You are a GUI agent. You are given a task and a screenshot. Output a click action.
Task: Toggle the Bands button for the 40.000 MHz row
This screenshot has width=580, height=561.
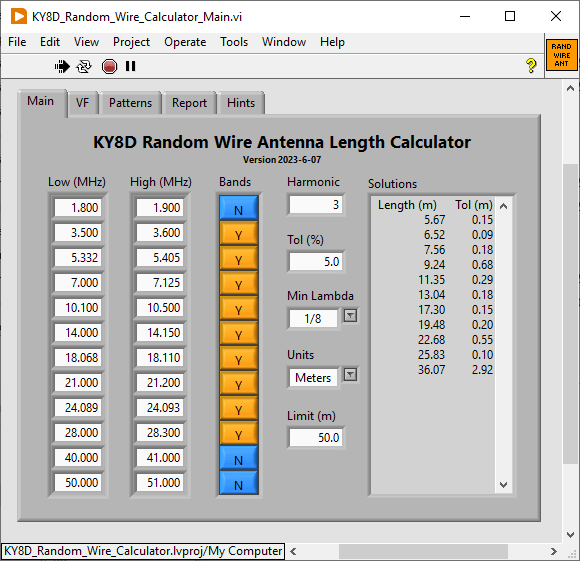(239, 458)
